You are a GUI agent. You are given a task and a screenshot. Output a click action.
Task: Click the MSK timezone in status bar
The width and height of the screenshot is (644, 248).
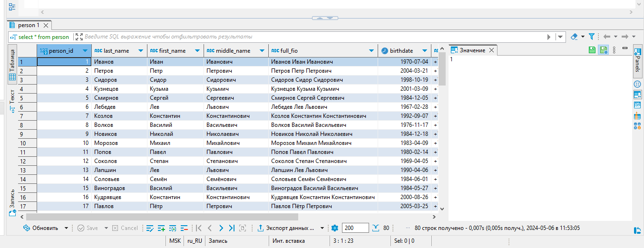pos(175,241)
